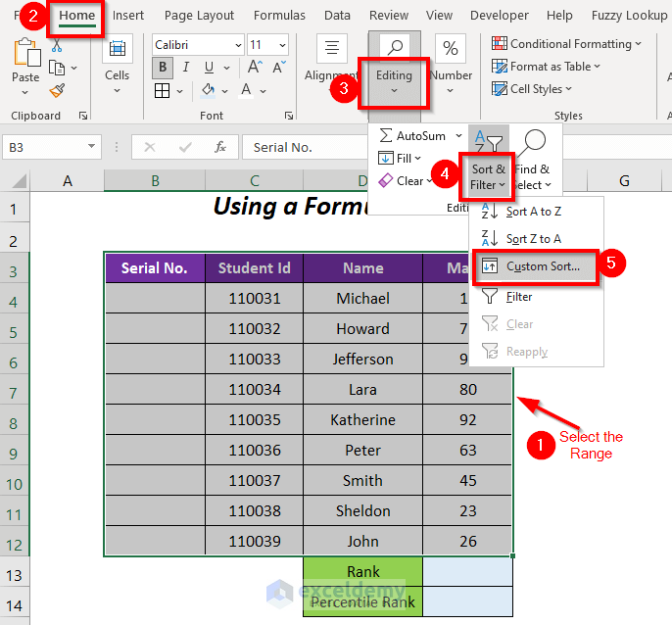Click the Format as Table icon

[x=500, y=67]
